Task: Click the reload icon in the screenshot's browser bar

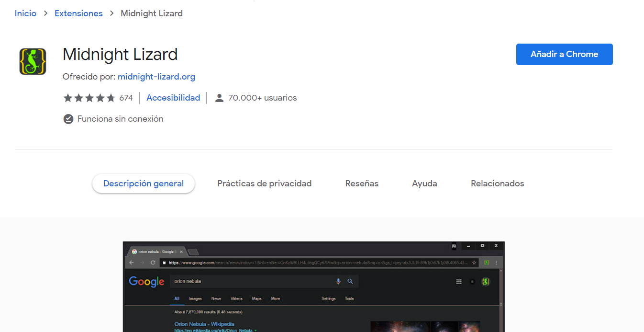Action: coord(153,263)
